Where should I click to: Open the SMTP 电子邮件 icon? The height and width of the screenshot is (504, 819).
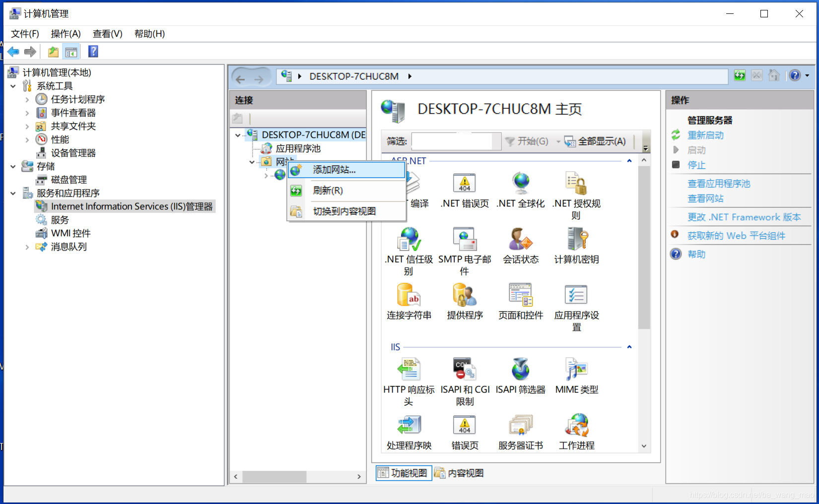pos(465,239)
